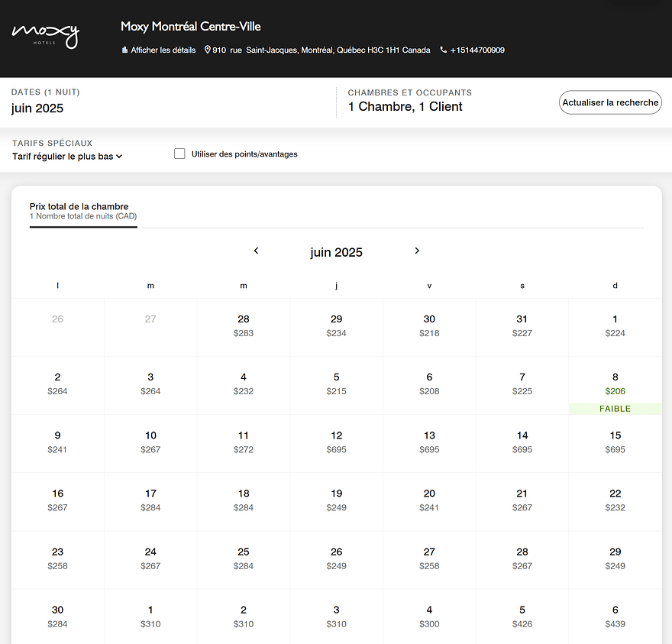The image size is (672, 644).
Task: Select June 13 priced at $695
Action: coord(429,444)
